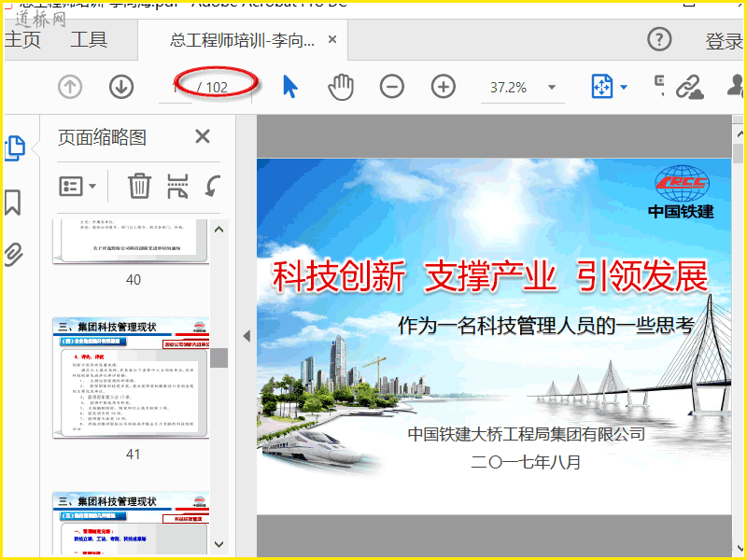Expand the fit page options arrow
Viewport: 747px width, 560px height.
click(x=624, y=87)
